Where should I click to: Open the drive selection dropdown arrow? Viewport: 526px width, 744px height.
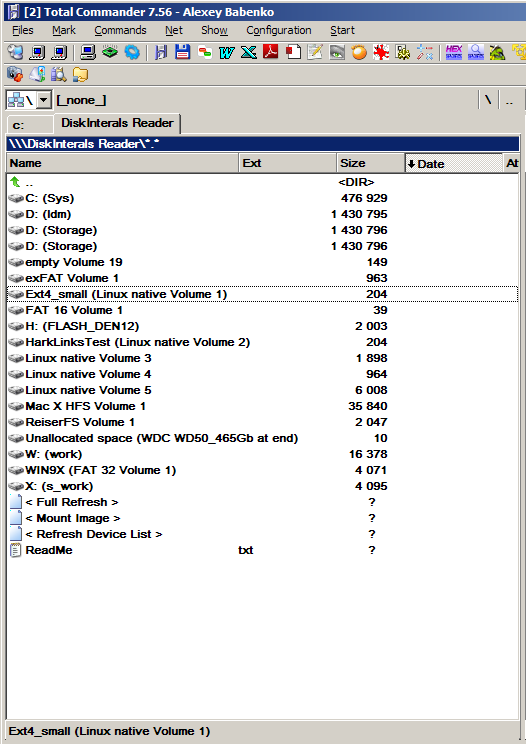point(44,100)
